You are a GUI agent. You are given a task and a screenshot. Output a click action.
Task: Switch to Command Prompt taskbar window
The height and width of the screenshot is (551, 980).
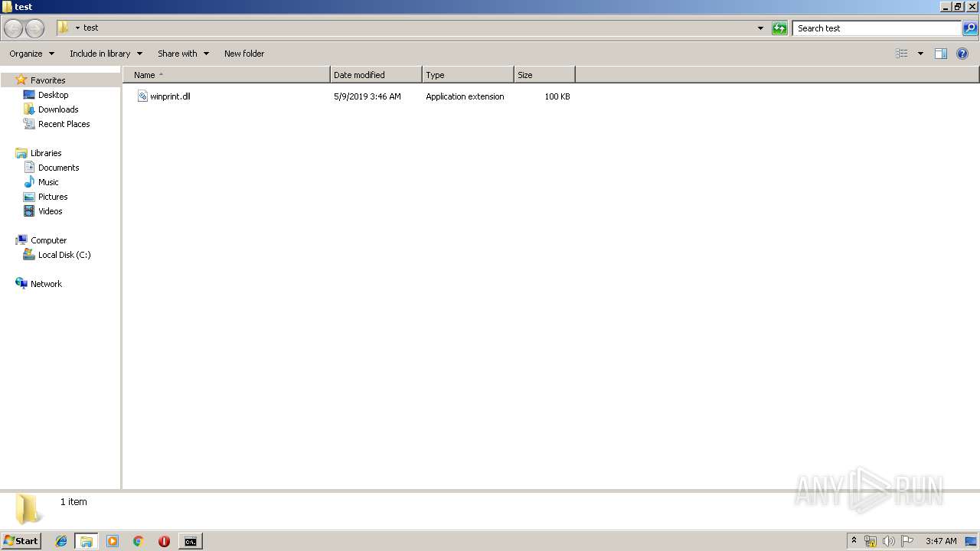tap(190, 541)
